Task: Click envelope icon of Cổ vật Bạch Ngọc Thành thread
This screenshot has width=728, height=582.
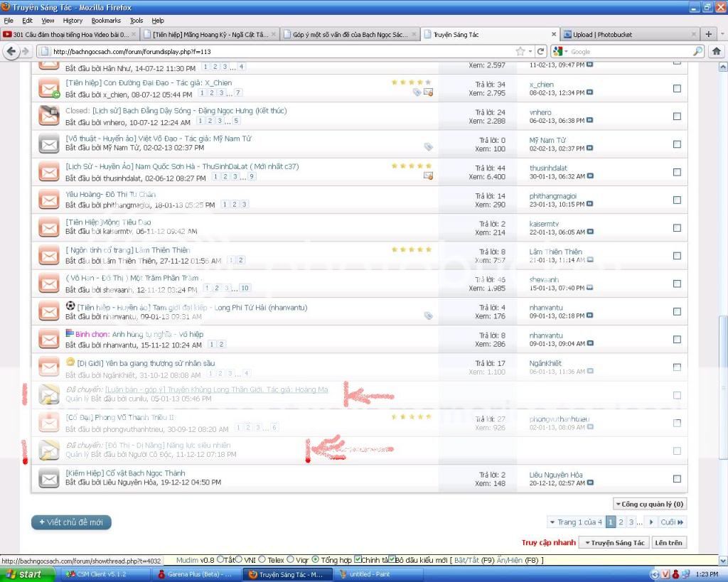Action: coord(48,479)
